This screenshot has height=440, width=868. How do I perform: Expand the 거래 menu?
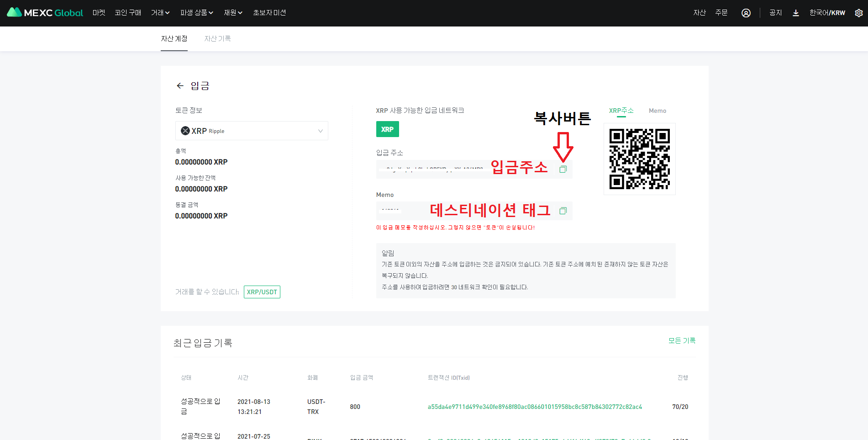(160, 13)
